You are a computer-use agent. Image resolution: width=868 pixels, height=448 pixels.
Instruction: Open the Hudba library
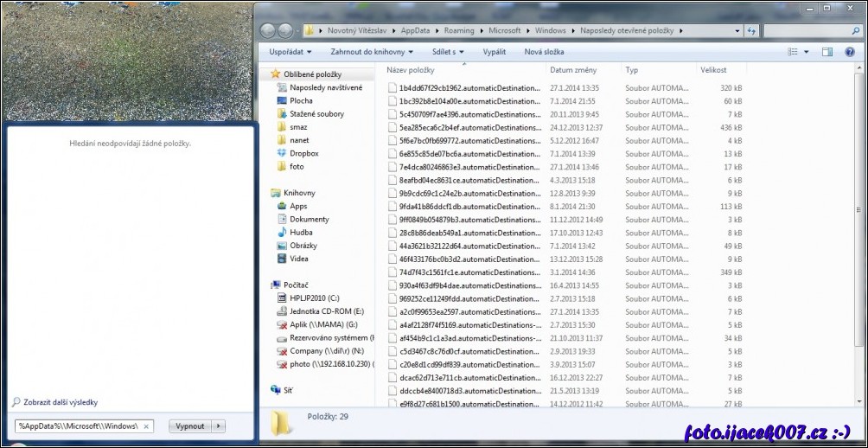pyautogui.click(x=301, y=232)
